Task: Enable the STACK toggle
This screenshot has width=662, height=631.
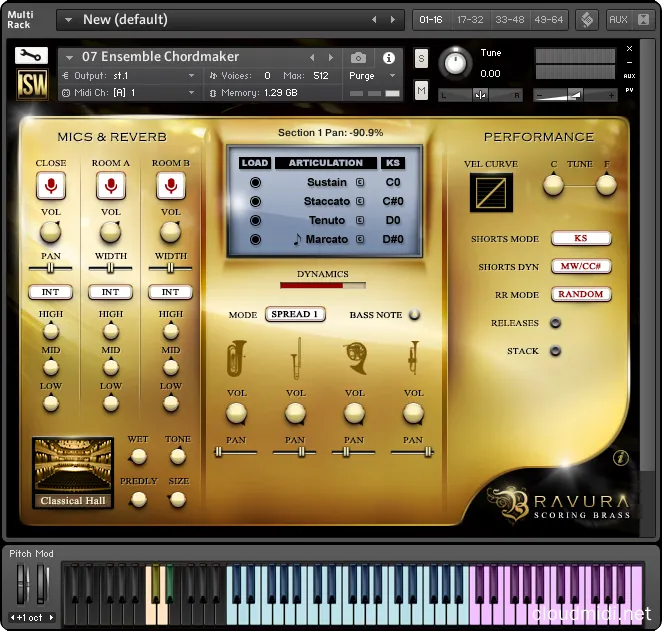Action: click(x=555, y=351)
